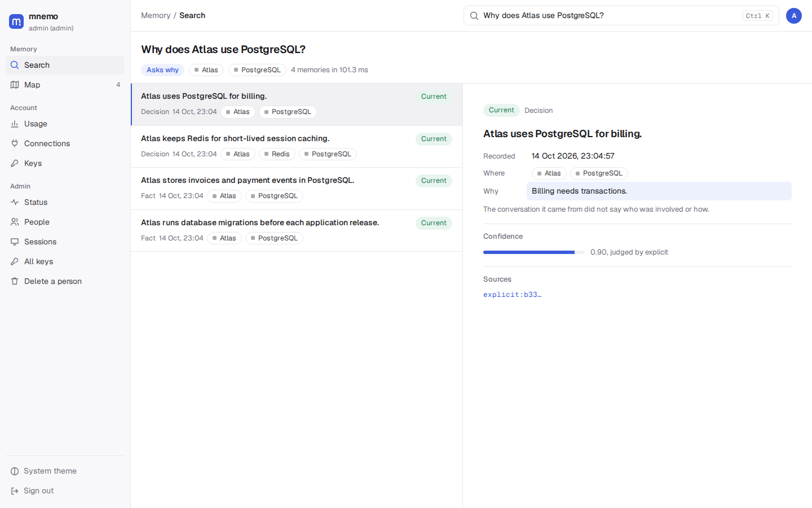Click the Search breadcrumb label
This screenshot has width=812, height=508.
tap(192, 15)
